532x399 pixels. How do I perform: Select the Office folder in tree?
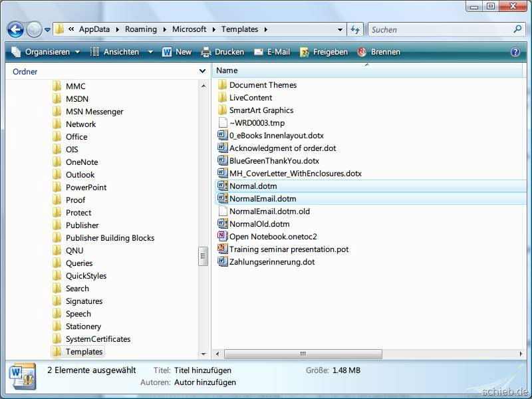coord(70,137)
